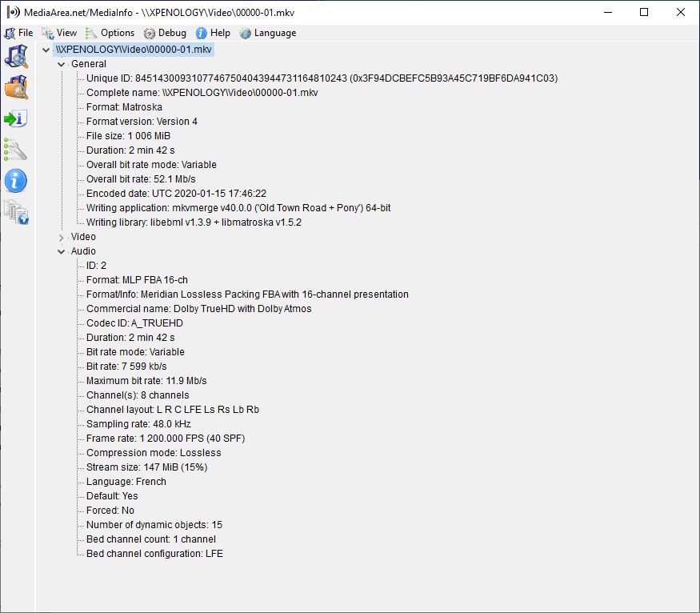Select the Format: MLP FBA 16-ch row

coord(137,280)
